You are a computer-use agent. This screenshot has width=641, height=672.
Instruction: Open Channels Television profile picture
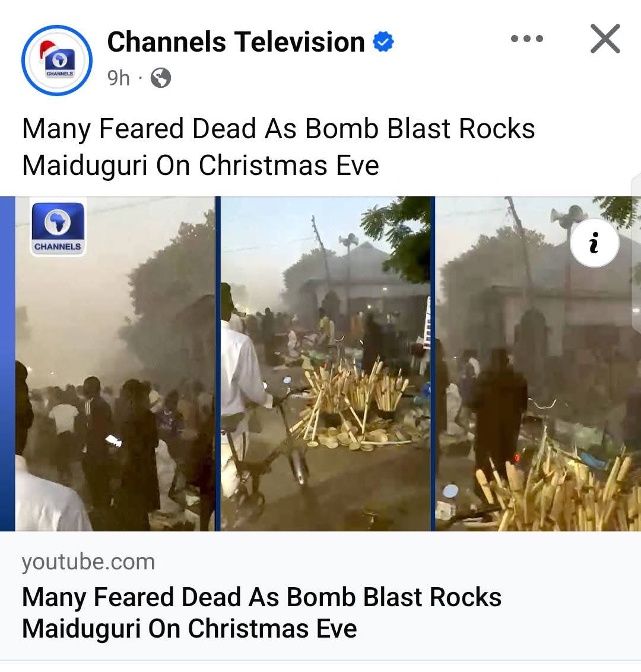click(x=57, y=60)
